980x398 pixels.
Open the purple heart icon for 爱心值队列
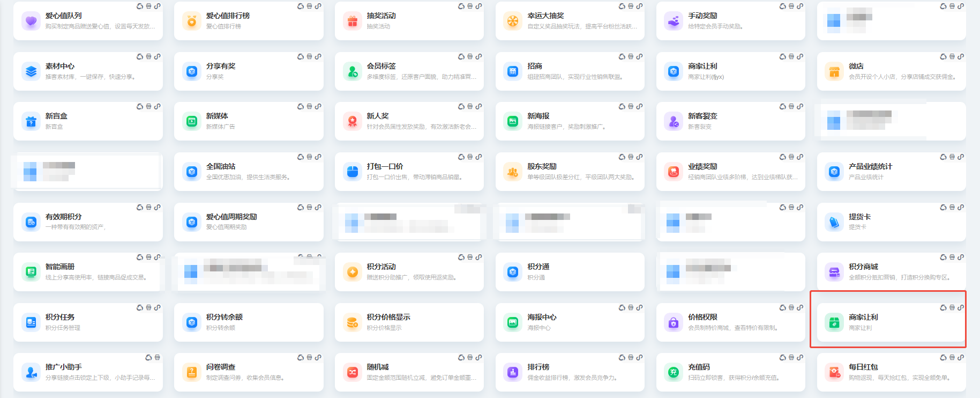pyautogui.click(x=31, y=21)
